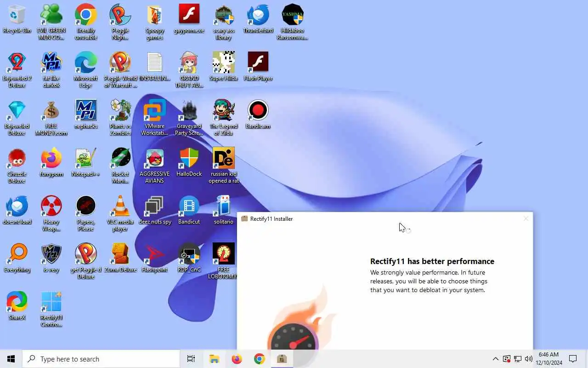Viewport: 588px width, 368px height.
Task: Select the VLC media player shortcut
Action: (120, 213)
